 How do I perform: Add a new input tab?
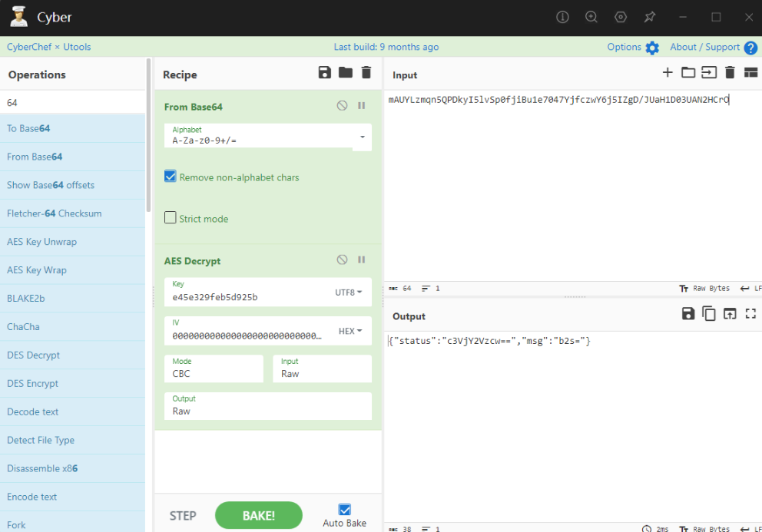(668, 72)
